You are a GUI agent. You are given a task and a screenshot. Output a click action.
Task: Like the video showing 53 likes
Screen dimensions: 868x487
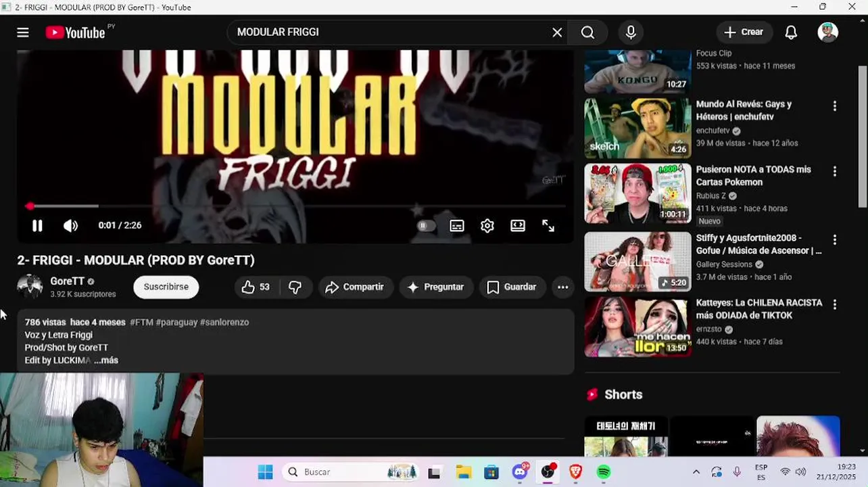pyautogui.click(x=256, y=287)
